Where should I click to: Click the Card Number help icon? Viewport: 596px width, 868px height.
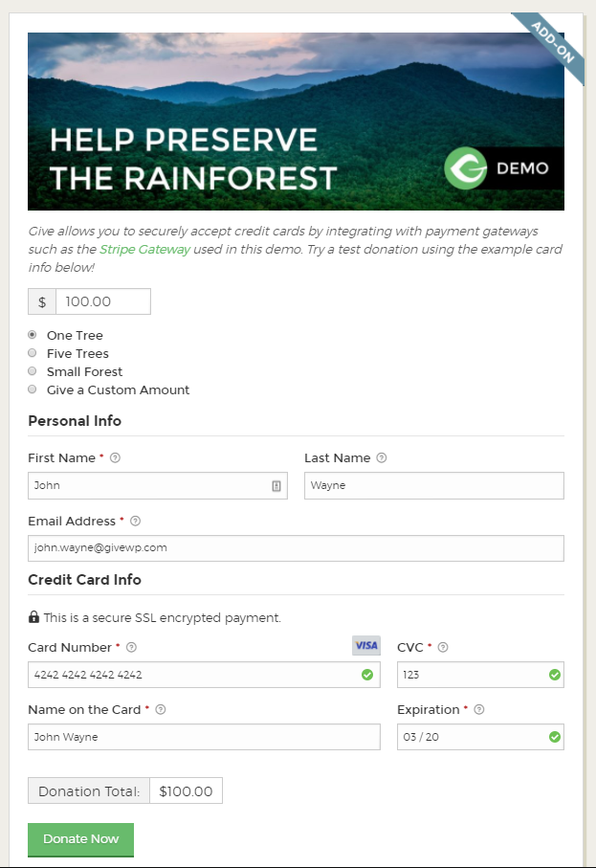[131, 647]
